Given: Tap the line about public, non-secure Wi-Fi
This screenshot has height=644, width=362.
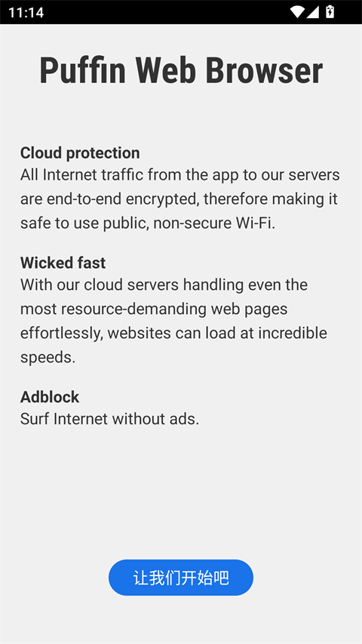Looking at the screenshot, I should pyautogui.click(x=148, y=223).
